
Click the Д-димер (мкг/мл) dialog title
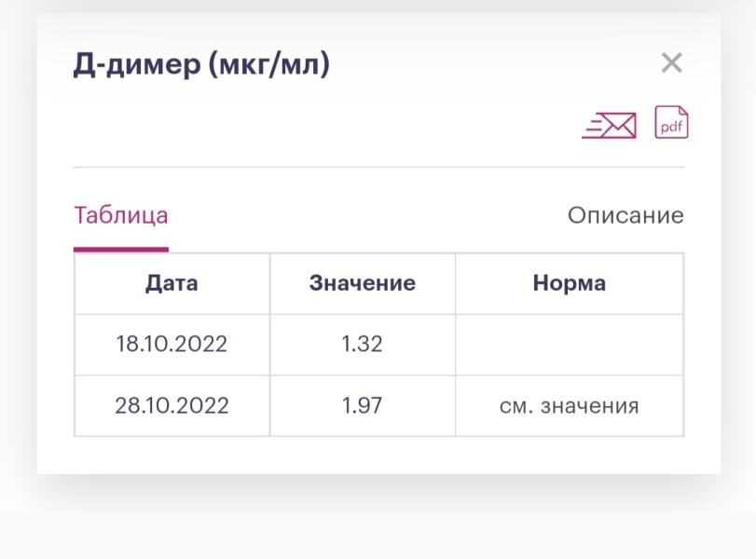pyautogui.click(x=201, y=64)
